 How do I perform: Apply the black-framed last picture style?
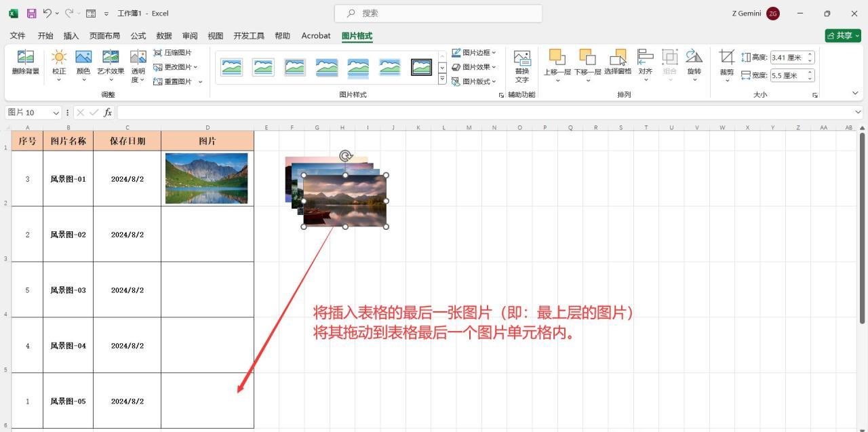tap(421, 66)
